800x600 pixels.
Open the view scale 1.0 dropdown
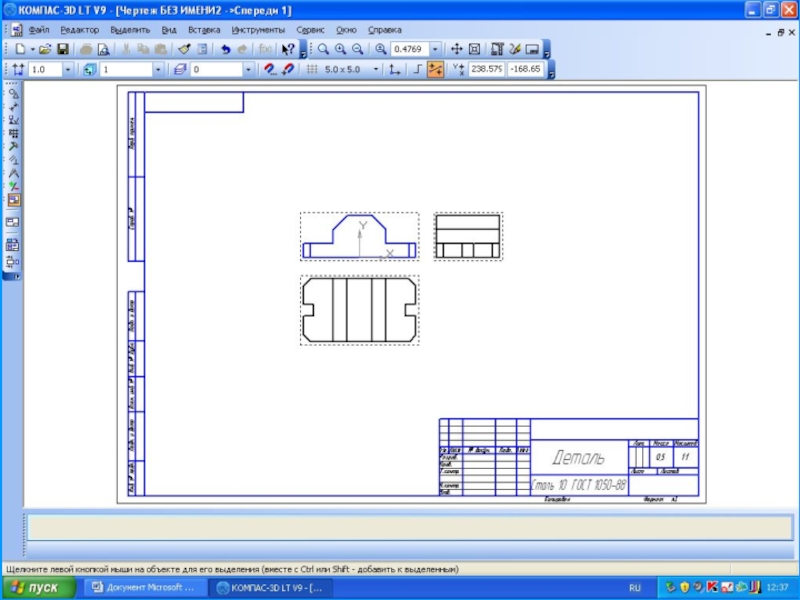68,70
